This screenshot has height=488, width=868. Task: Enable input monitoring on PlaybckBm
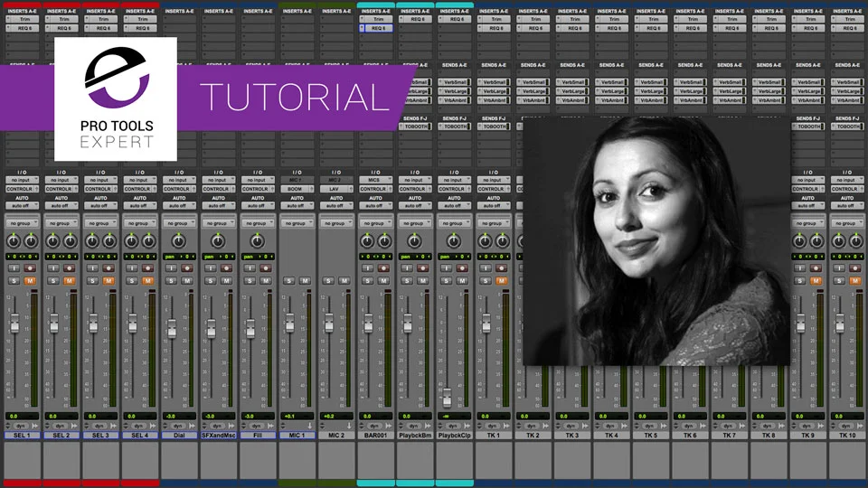click(x=406, y=268)
